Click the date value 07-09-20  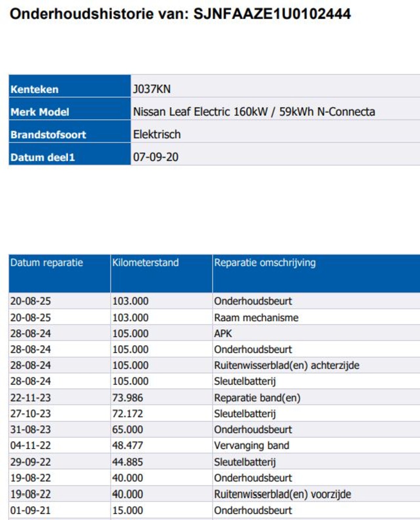156,157
